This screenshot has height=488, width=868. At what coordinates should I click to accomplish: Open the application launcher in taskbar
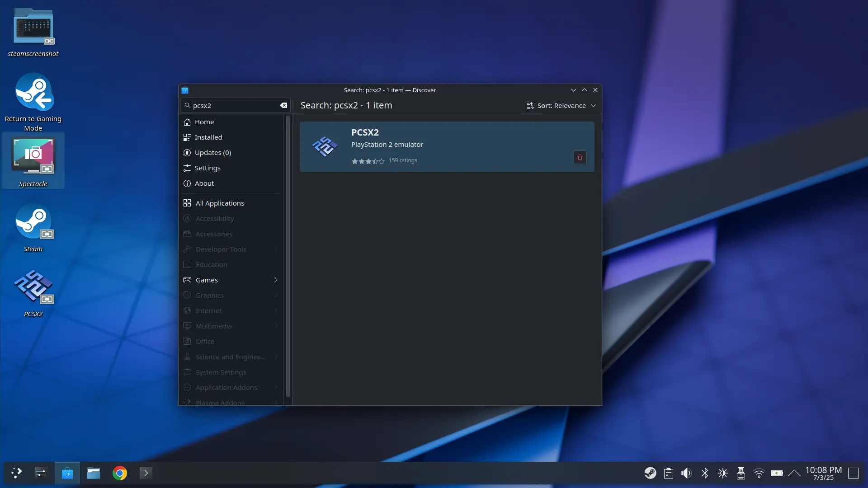[16, 473]
